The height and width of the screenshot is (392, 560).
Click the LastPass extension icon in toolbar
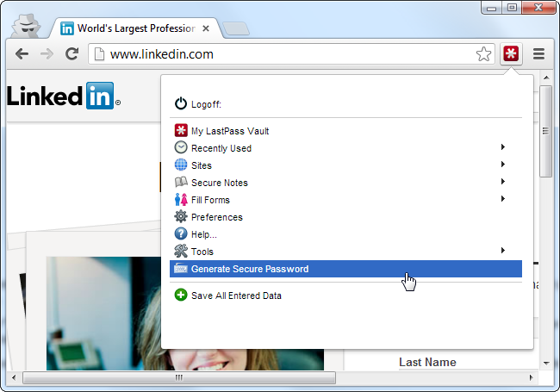(x=511, y=54)
